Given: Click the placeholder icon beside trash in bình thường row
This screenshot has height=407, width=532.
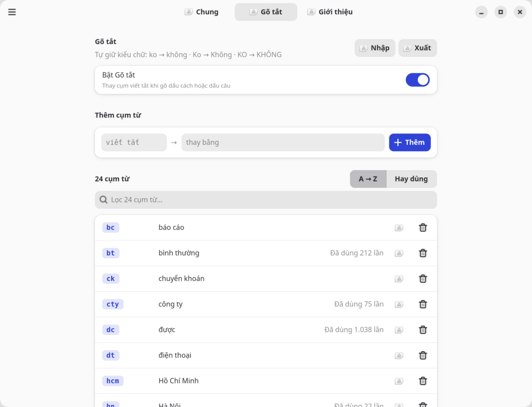Looking at the screenshot, I should tap(399, 253).
